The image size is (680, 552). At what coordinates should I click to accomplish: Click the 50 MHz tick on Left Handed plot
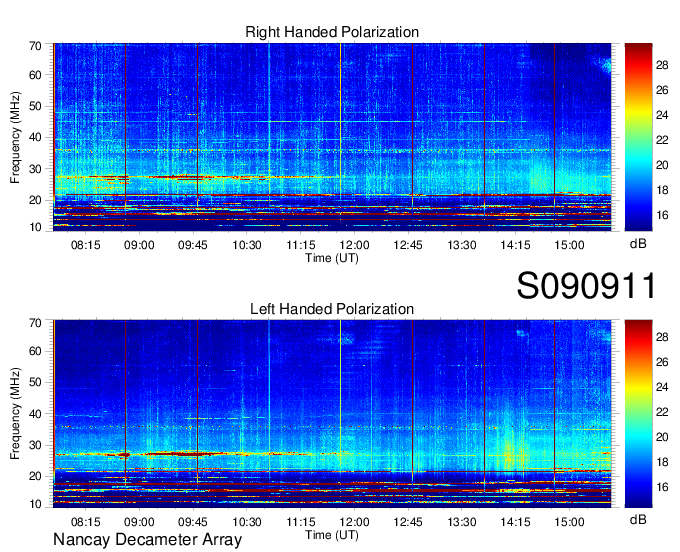click(35, 382)
